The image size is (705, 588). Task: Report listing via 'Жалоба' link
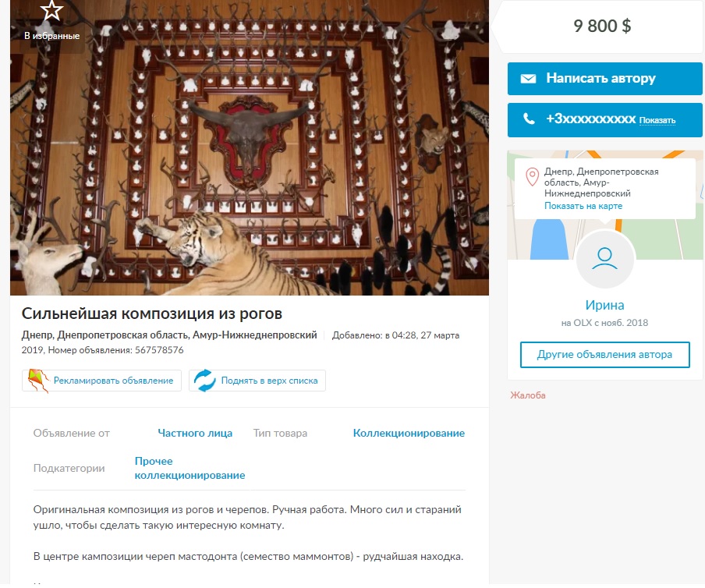527,395
